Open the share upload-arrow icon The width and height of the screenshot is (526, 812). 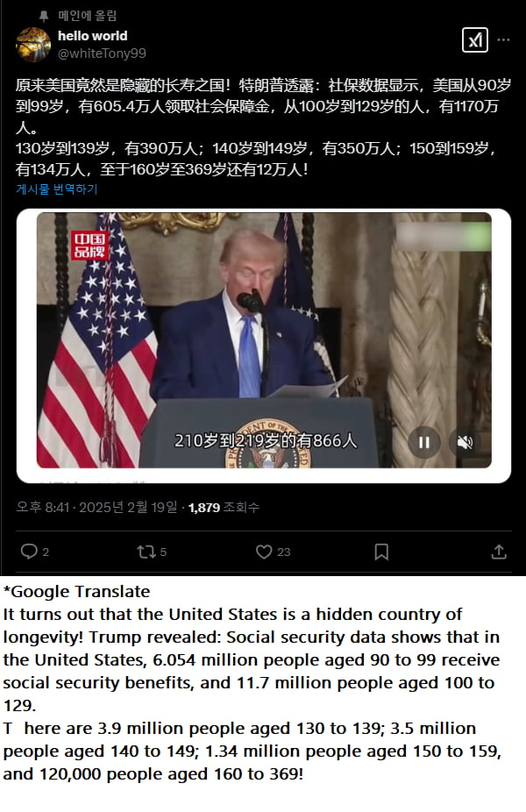coord(499,552)
